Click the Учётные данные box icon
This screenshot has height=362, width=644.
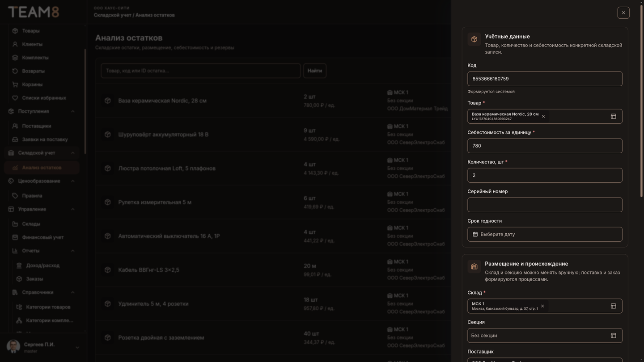[474, 39]
